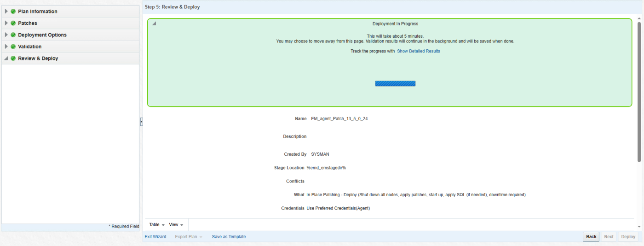Click the vertical scrollbar thumb

(639, 92)
